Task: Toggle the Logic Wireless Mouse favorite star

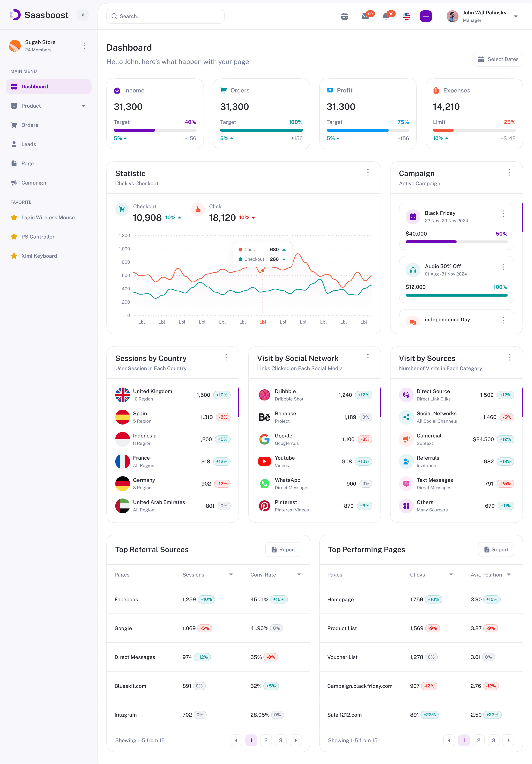Action: coord(14,218)
